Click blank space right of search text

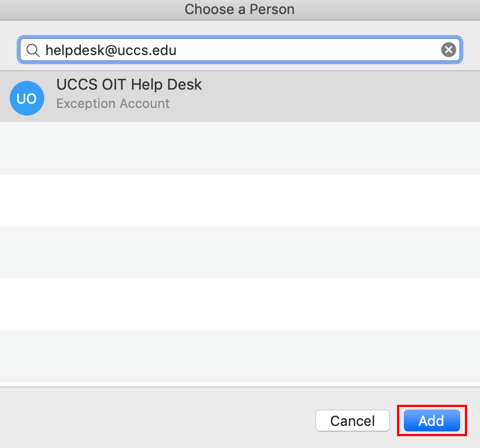coord(306,50)
